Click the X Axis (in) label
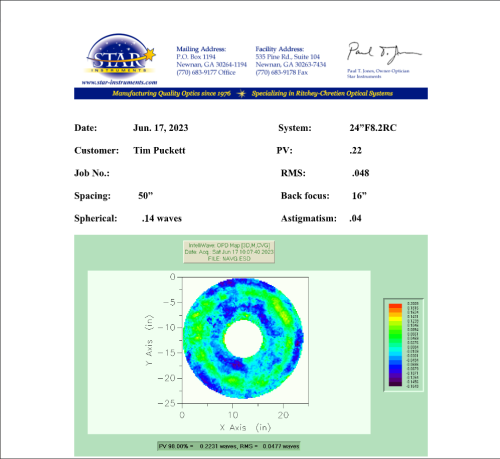This screenshot has height=459, width=500. coord(245,427)
